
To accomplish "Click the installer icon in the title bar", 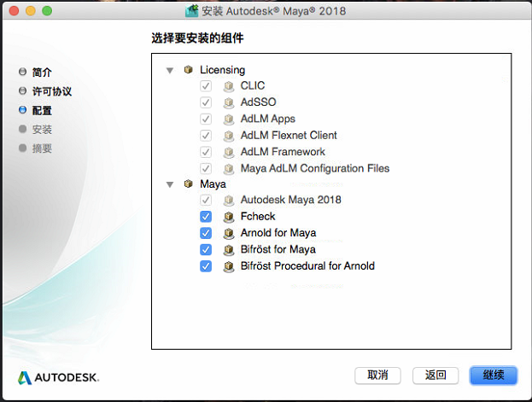I will [191, 10].
